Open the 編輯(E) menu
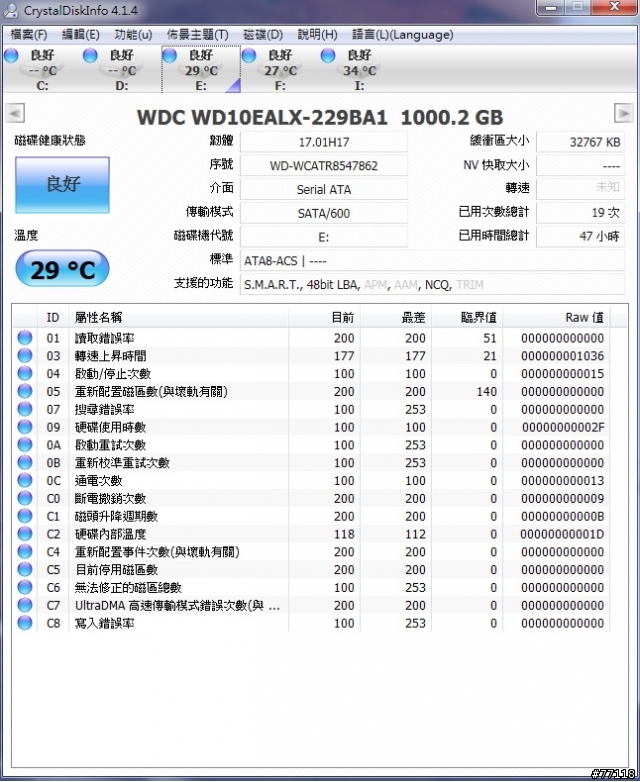The height and width of the screenshot is (782, 640). (80, 34)
